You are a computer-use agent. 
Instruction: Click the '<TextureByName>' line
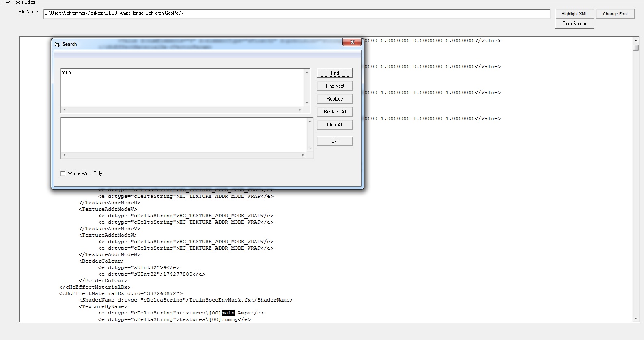(x=103, y=306)
